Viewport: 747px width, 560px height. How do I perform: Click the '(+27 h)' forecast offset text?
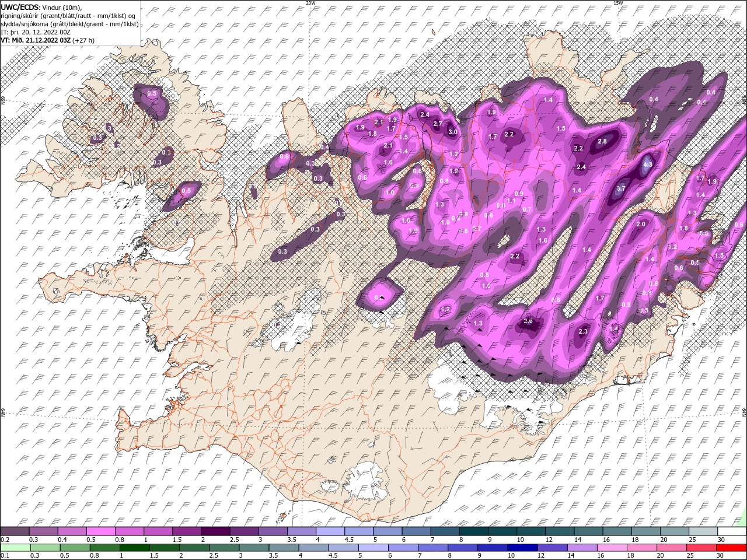(x=83, y=40)
